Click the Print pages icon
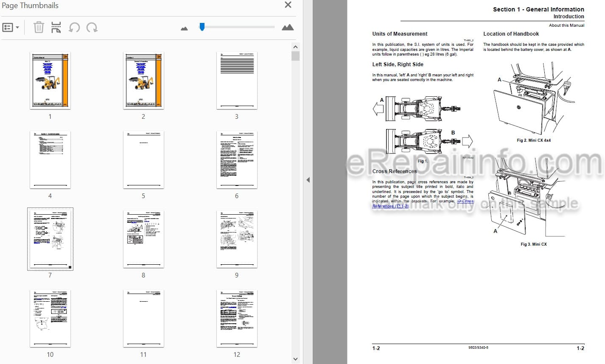Screen dimensions: 605x364 tap(56, 28)
